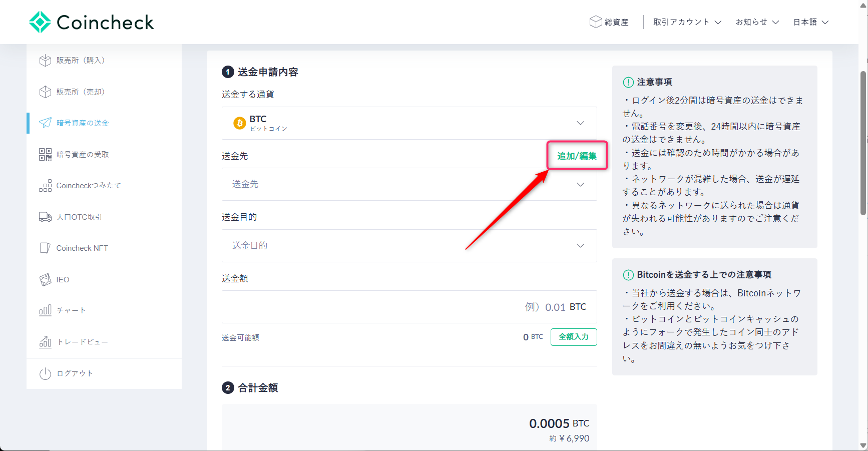
Task: Open Coincheckつみたて accumulation service
Action: (88, 185)
